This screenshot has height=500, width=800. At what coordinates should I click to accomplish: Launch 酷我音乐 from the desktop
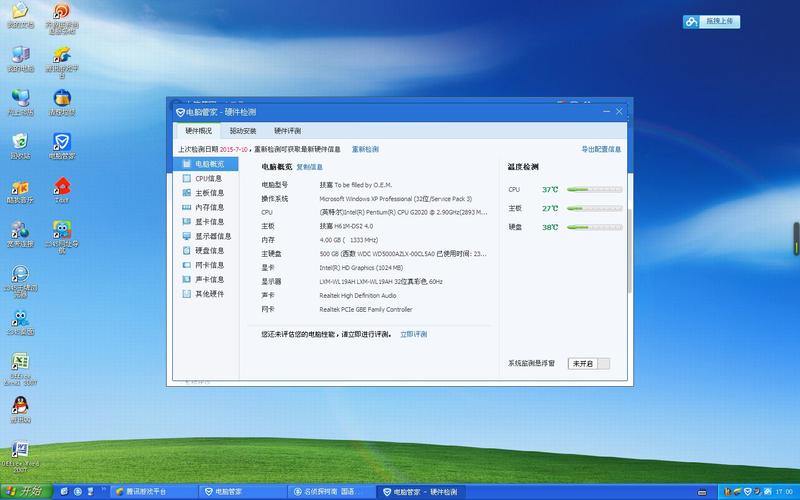click(x=20, y=191)
